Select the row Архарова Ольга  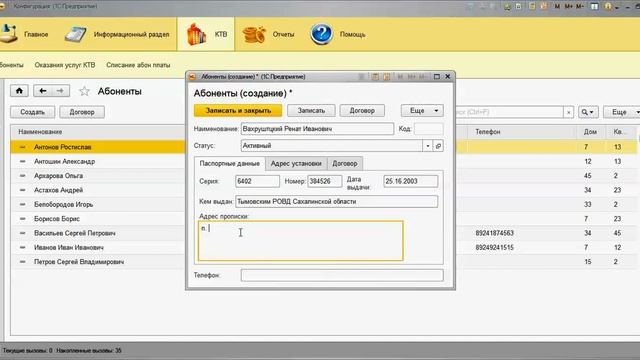point(98,176)
